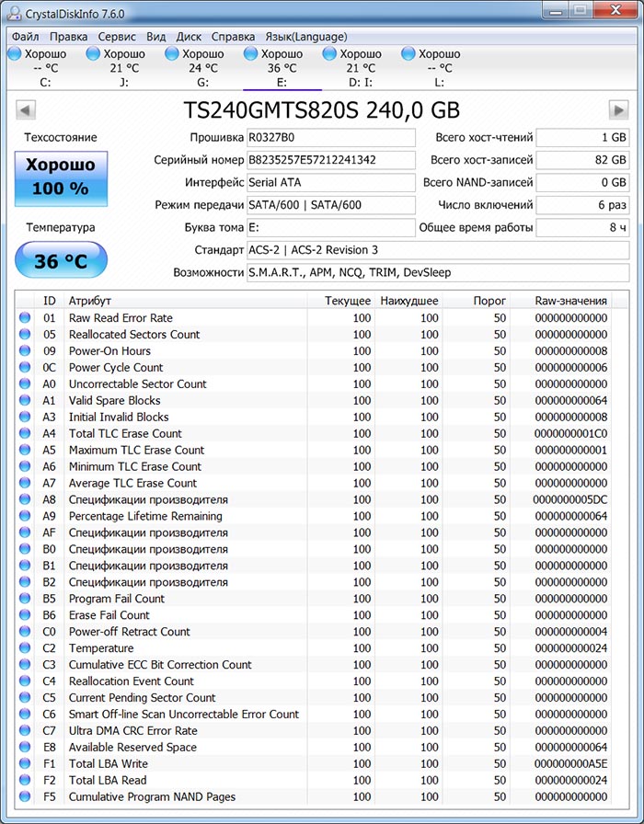Click raw value 0000000005DC

pyautogui.click(x=570, y=499)
